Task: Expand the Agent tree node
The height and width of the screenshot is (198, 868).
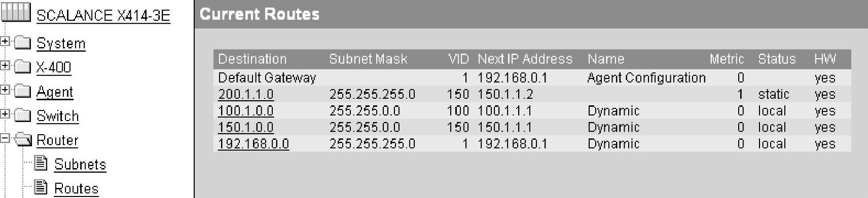Action: tap(5, 90)
